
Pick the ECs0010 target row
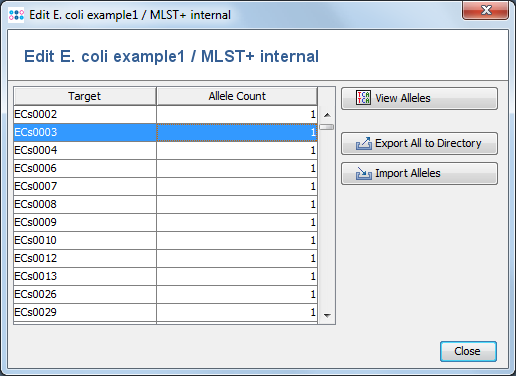coord(165,240)
